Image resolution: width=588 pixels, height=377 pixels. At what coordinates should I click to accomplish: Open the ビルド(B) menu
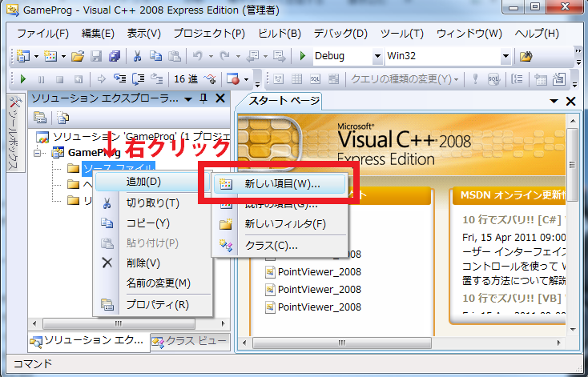click(280, 34)
